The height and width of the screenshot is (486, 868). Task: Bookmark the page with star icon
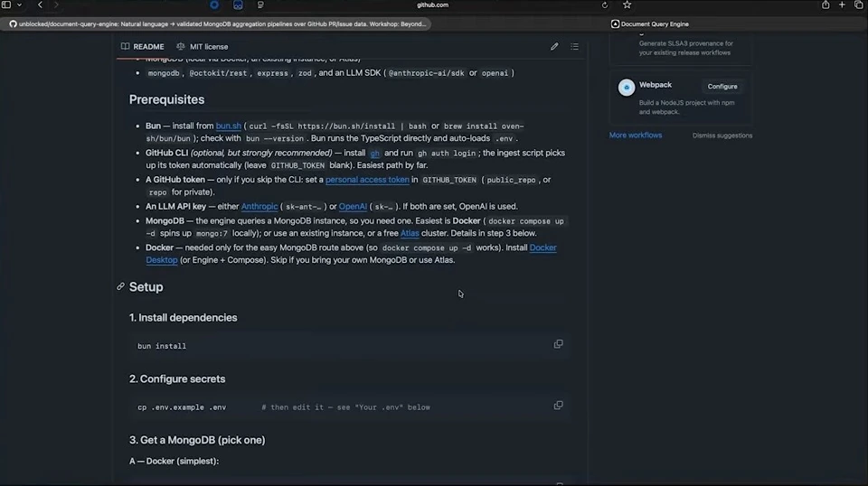pyautogui.click(x=627, y=5)
